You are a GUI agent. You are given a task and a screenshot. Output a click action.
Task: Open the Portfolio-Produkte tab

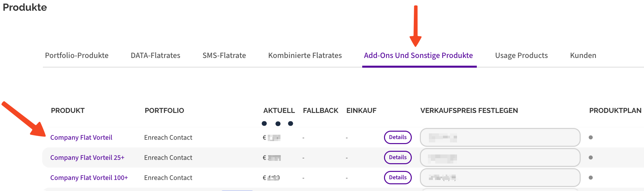77,56
